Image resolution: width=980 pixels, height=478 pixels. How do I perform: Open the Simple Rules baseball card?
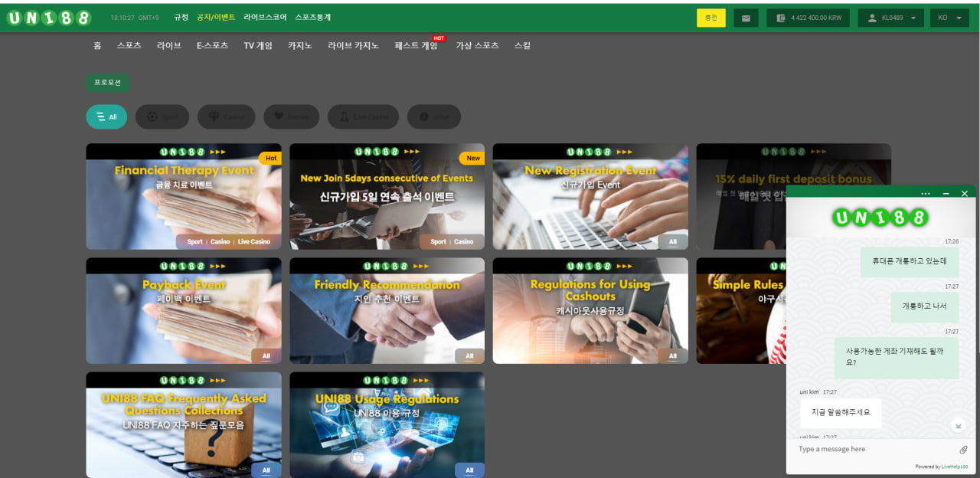740,310
